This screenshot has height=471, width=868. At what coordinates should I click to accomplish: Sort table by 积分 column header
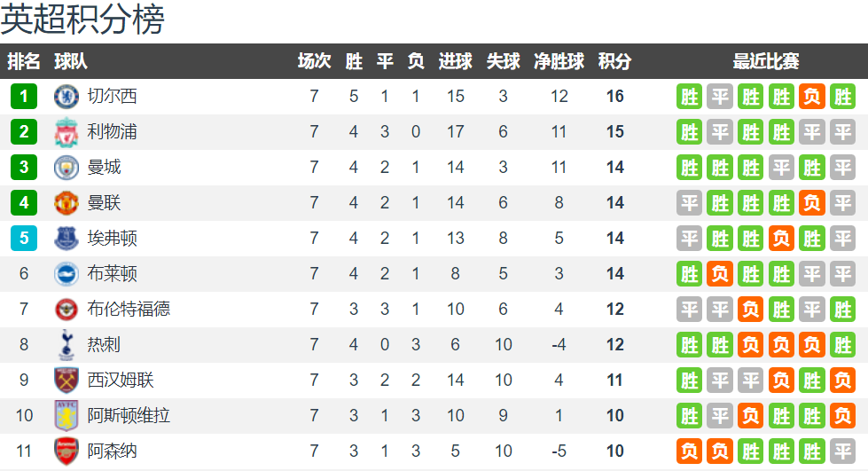(x=614, y=61)
